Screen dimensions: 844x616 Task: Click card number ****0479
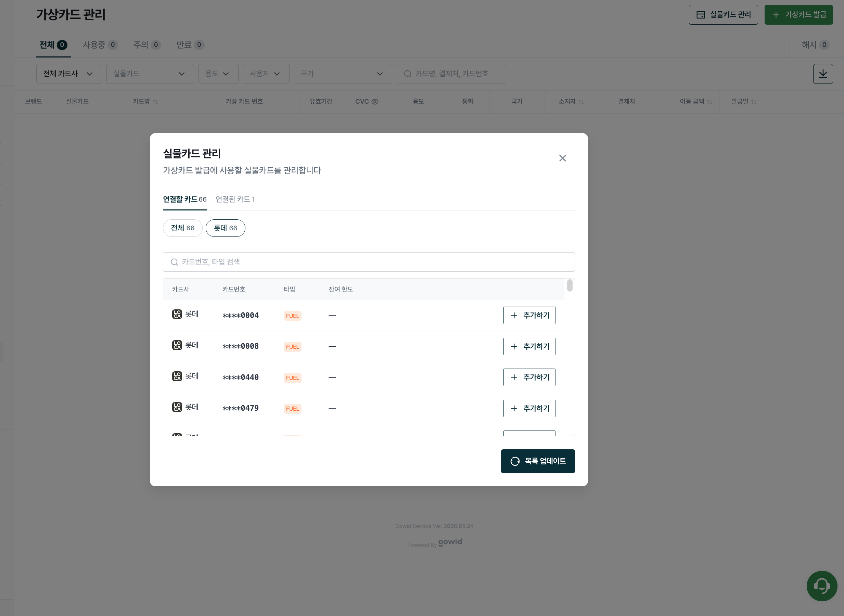point(240,408)
